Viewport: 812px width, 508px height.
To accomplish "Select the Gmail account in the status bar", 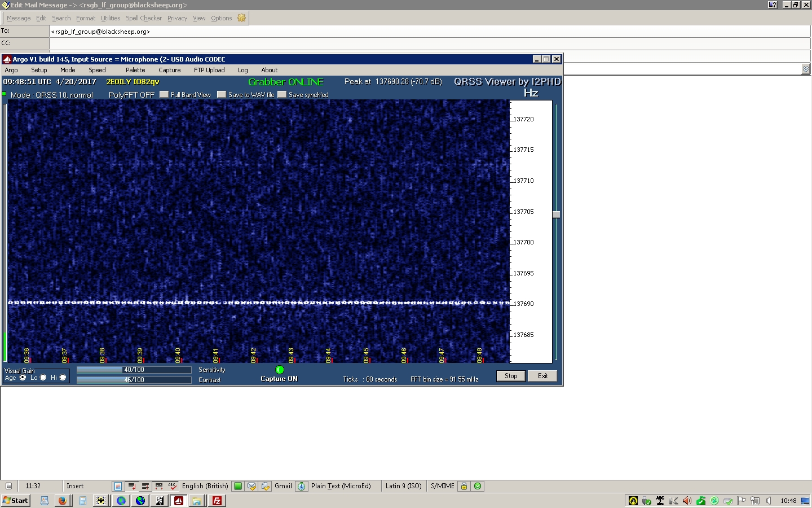I will [283, 486].
